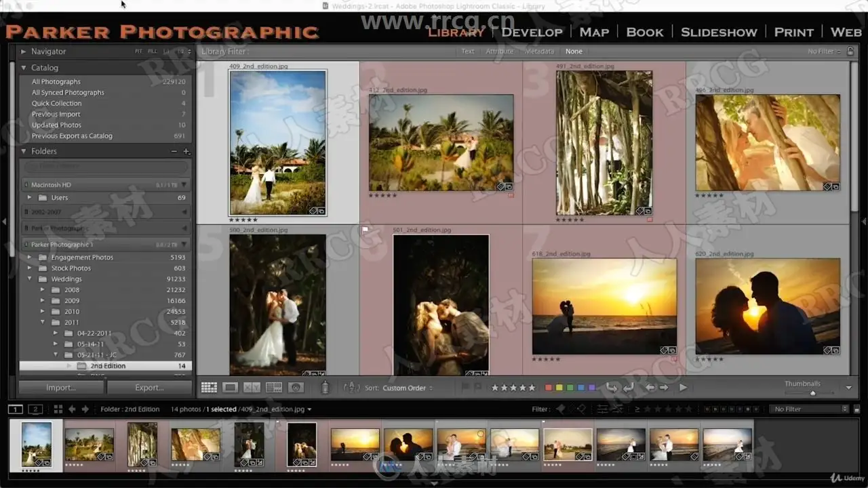The image size is (868, 488).
Task: Collapse the Folders panel
Action: pos(24,151)
